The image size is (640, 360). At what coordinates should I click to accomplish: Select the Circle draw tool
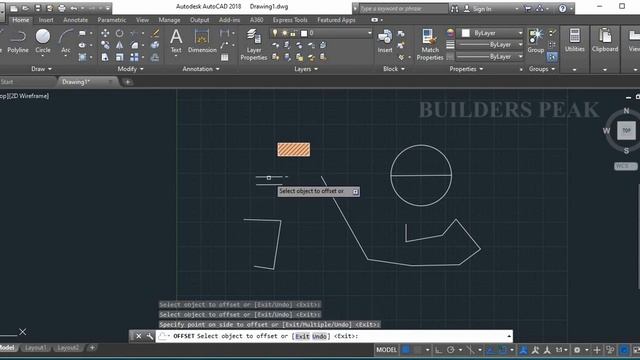tap(43, 42)
